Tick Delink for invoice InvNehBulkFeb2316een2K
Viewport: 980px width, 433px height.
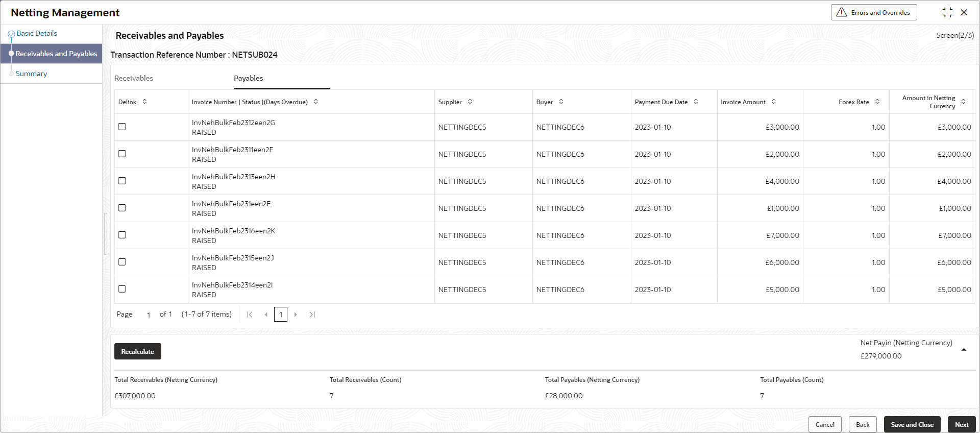(x=122, y=235)
